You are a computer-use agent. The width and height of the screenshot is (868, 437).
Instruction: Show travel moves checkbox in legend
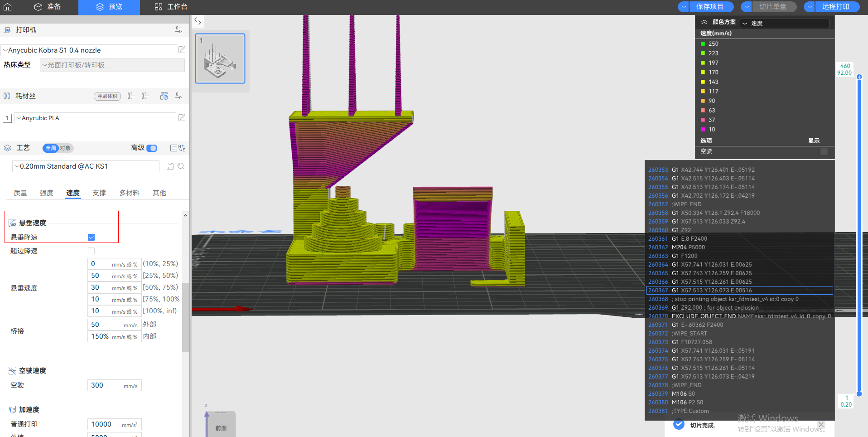click(824, 151)
